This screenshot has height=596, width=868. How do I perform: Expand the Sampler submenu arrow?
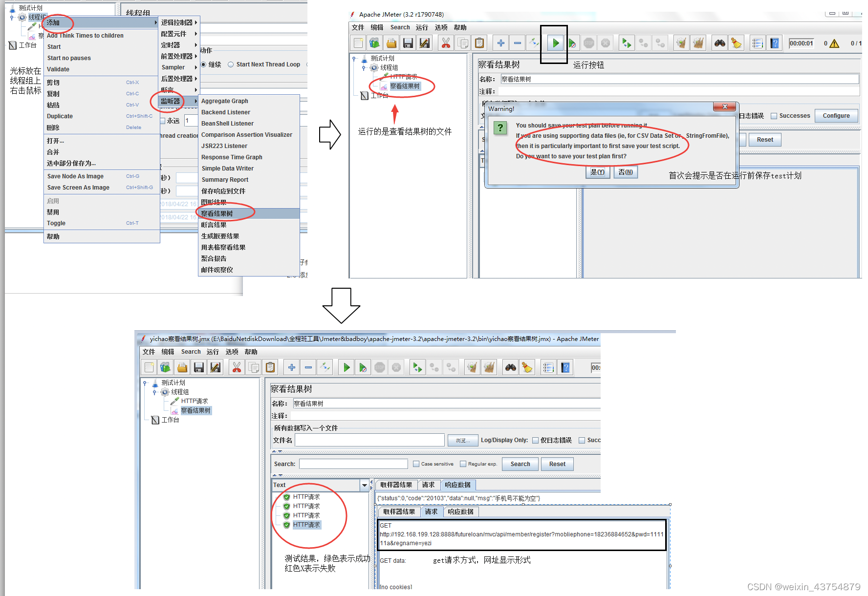pyautogui.click(x=196, y=67)
